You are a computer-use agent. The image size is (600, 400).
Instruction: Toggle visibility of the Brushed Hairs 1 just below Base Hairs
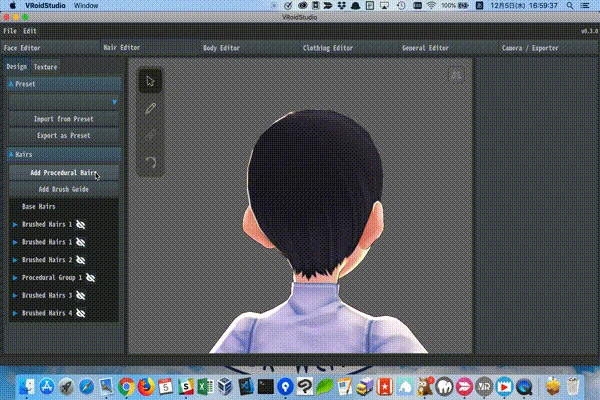(80, 224)
